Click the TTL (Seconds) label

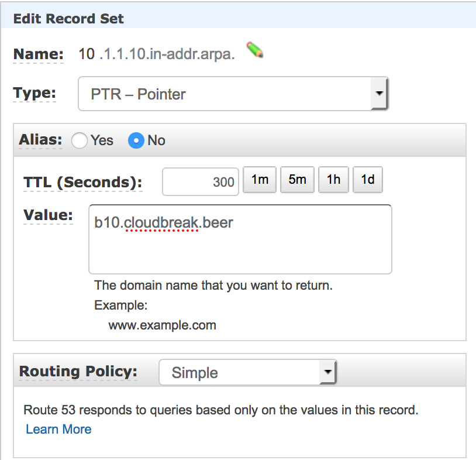coord(83,182)
